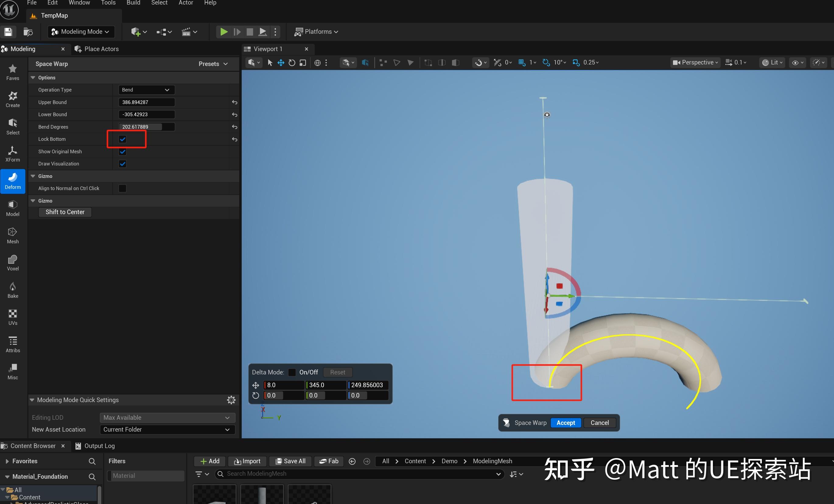Enable the Lock Bottom checkbox
The width and height of the screenshot is (834, 504).
122,139
